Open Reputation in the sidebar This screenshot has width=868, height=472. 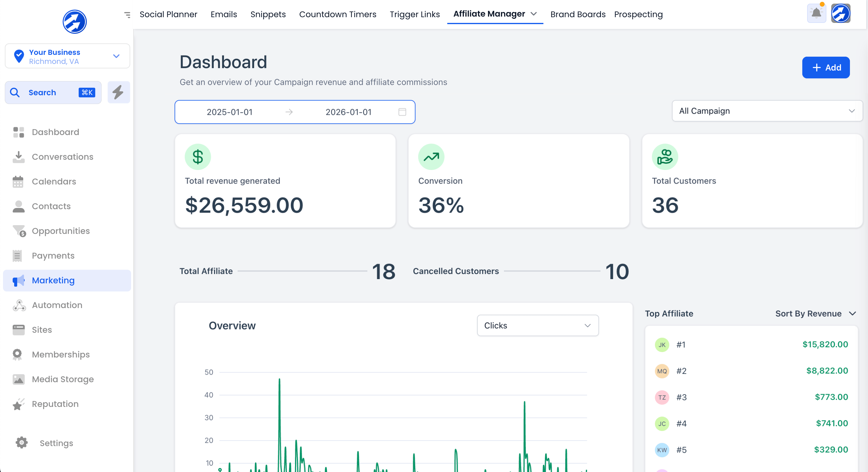point(55,404)
